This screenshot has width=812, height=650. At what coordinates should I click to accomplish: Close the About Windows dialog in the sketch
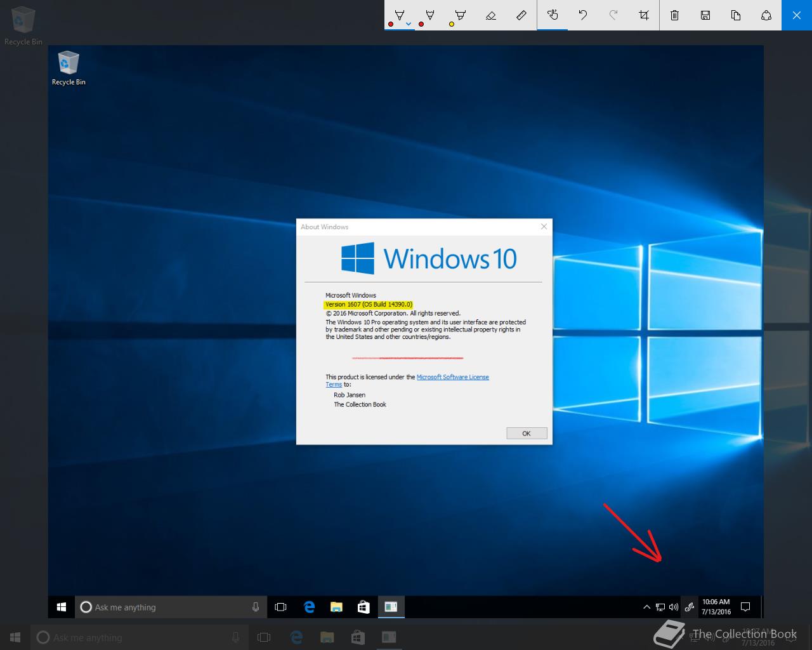[x=544, y=227]
